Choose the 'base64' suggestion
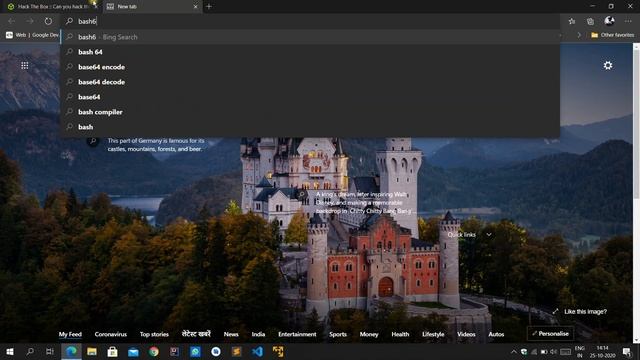Image resolution: width=640 pixels, height=360 pixels. coord(310,97)
